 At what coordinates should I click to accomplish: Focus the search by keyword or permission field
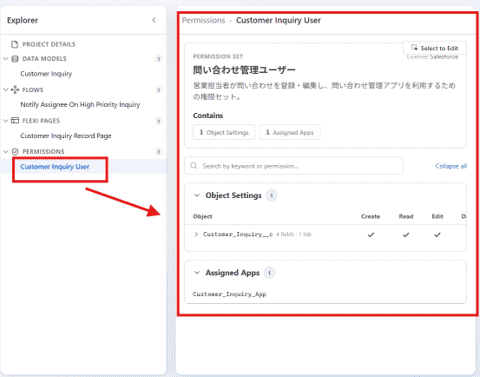tap(294, 166)
